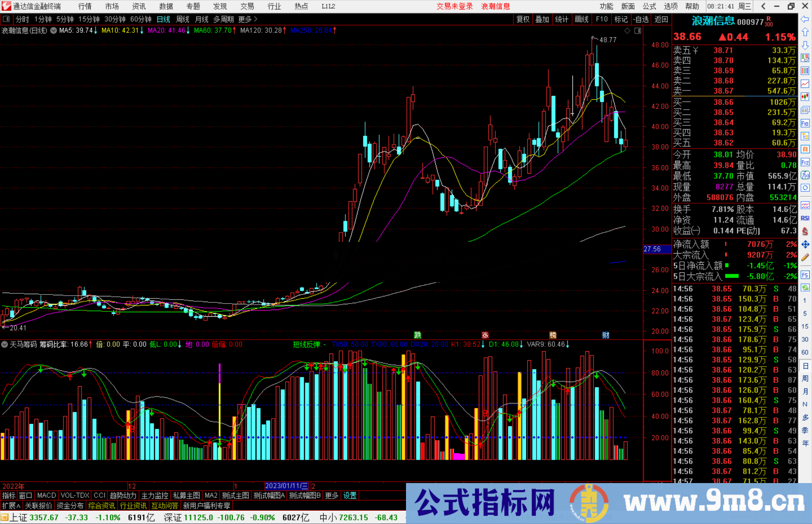
Task: Select the RSI indicator icon
Action: coord(805,218)
